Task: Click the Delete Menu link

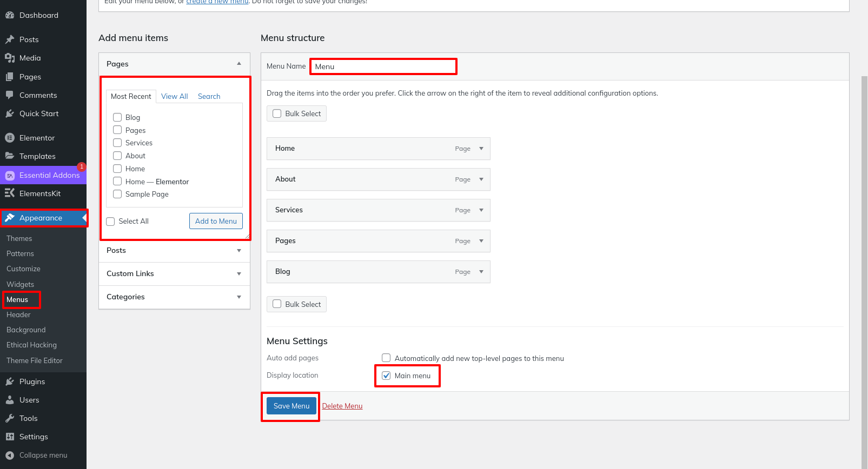Action: coord(342,406)
